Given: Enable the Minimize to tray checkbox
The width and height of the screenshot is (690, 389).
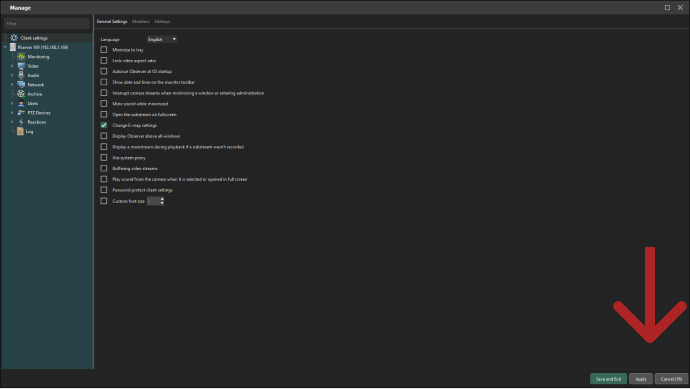Looking at the screenshot, I should pos(104,50).
